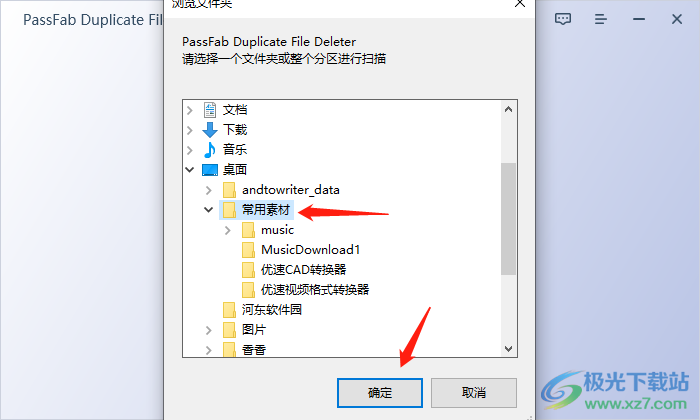Select the 音乐 music note icon

(x=210, y=150)
